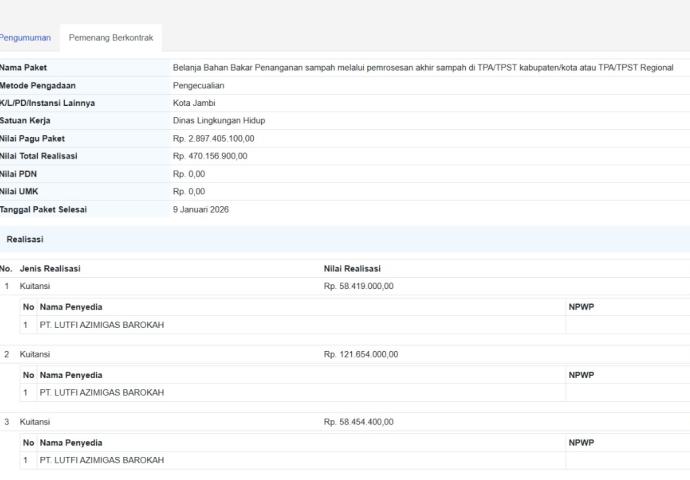Click the Nilai Pagu Paket amount Rp. 2.897.405.100,00
This screenshot has height=480, width=690.
click(214, 138)
